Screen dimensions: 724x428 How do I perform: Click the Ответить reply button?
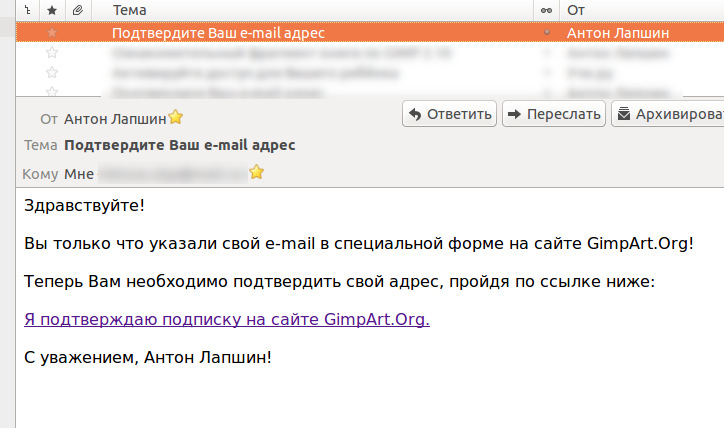point(449,114)
